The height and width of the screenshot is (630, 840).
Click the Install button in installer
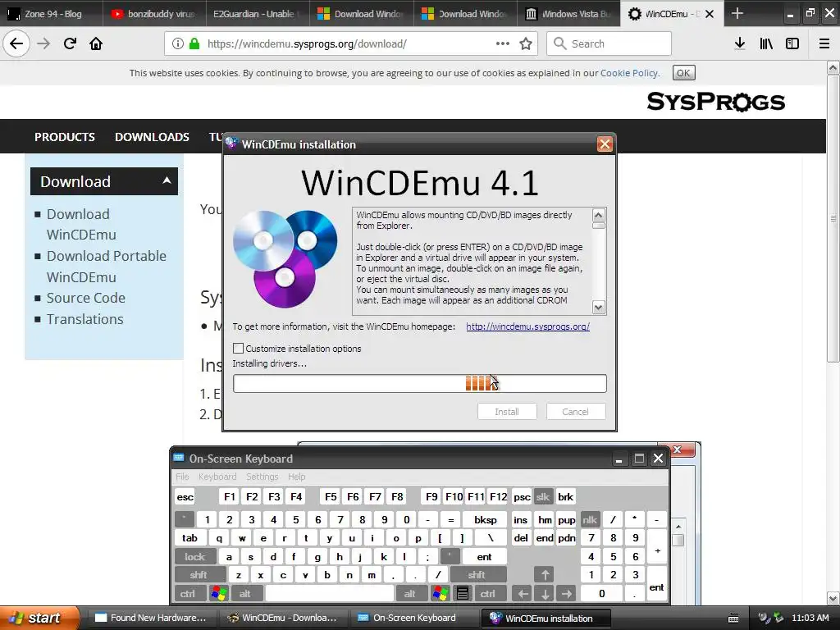click(x=507, y=412)
